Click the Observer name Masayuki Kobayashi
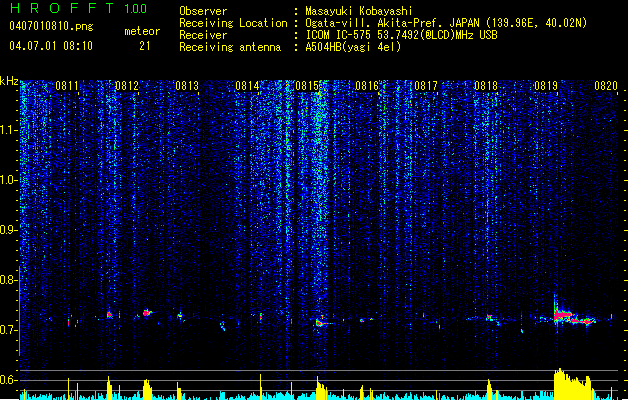629x400 pixels. (359, 11)
